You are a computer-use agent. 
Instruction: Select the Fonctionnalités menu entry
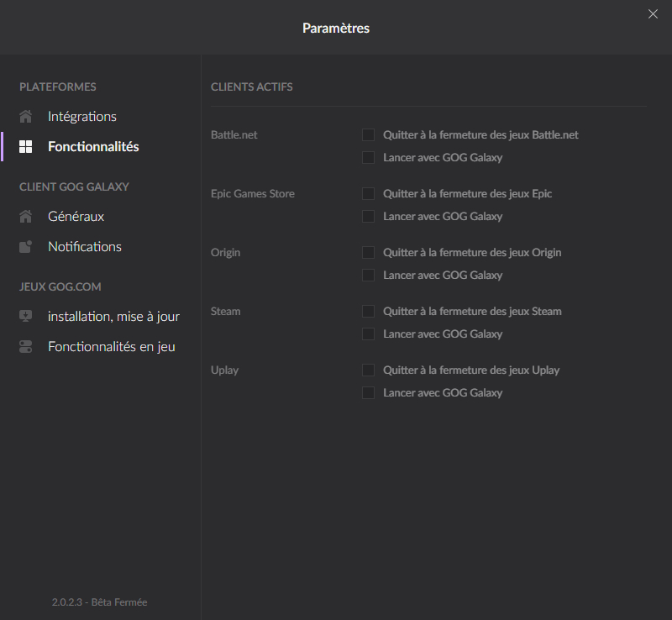[x=93, y=147]
